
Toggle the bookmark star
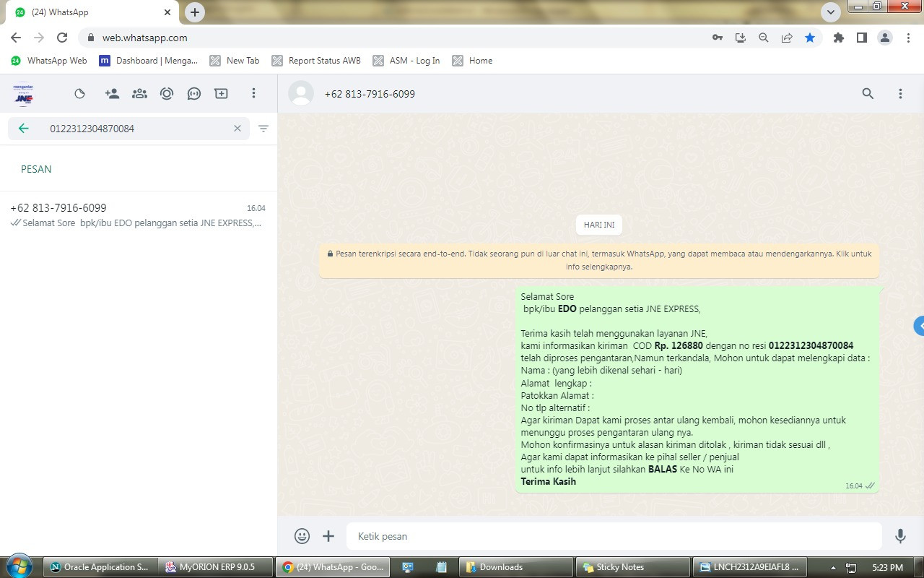click(810, 38)
